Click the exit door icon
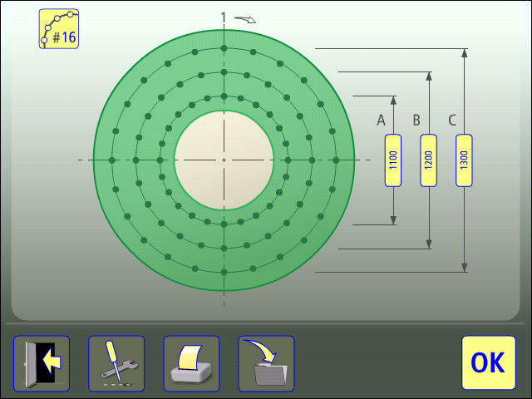 point(42,363)
